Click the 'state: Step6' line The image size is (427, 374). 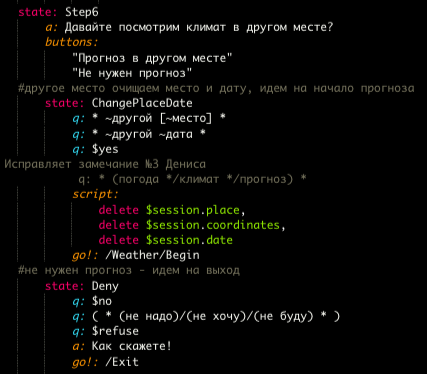[x=58, y=12]
